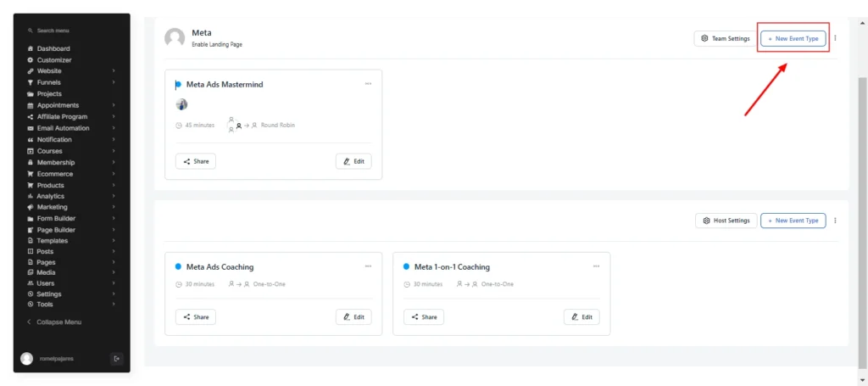Expand the Appointments sidebar submenu
Screen dimensions: 868x386
point(113,105)
